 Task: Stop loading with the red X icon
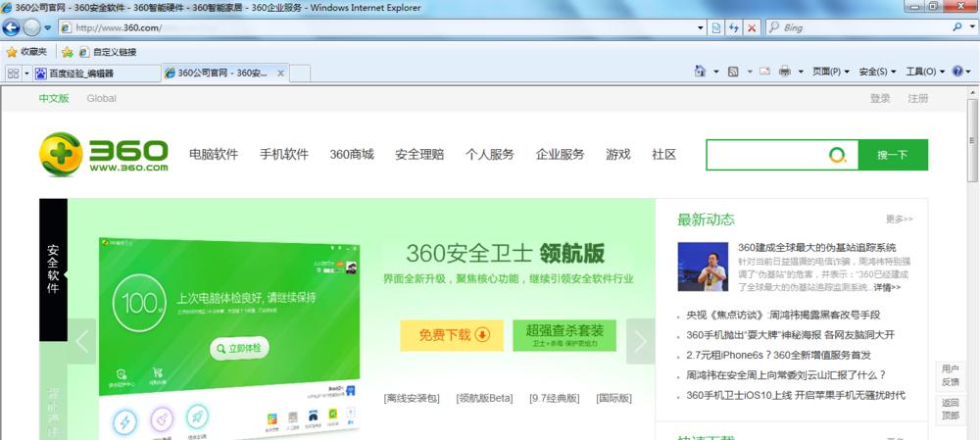pyautogui.click(x=752, y=28)
